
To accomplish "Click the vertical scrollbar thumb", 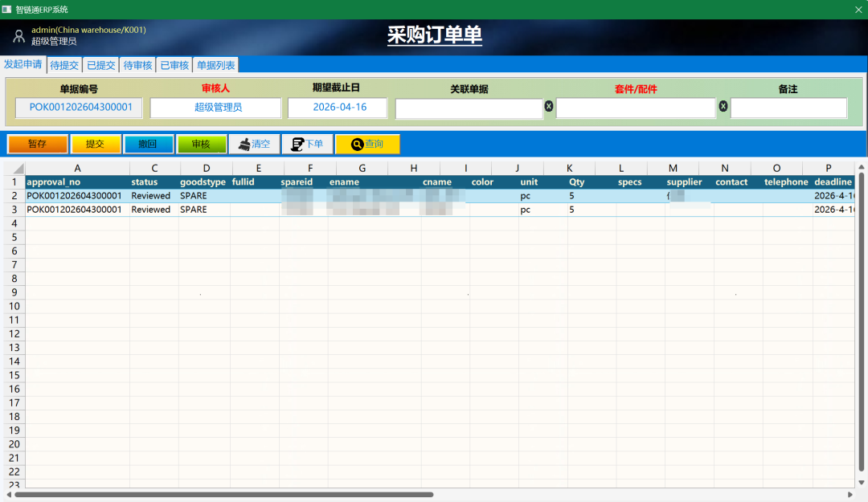I will [x=861, y=321].
